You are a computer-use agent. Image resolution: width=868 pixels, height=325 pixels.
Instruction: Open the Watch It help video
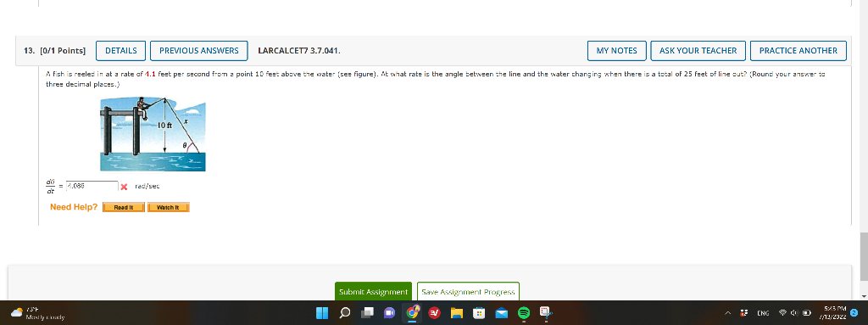click(x=169, y=207)
